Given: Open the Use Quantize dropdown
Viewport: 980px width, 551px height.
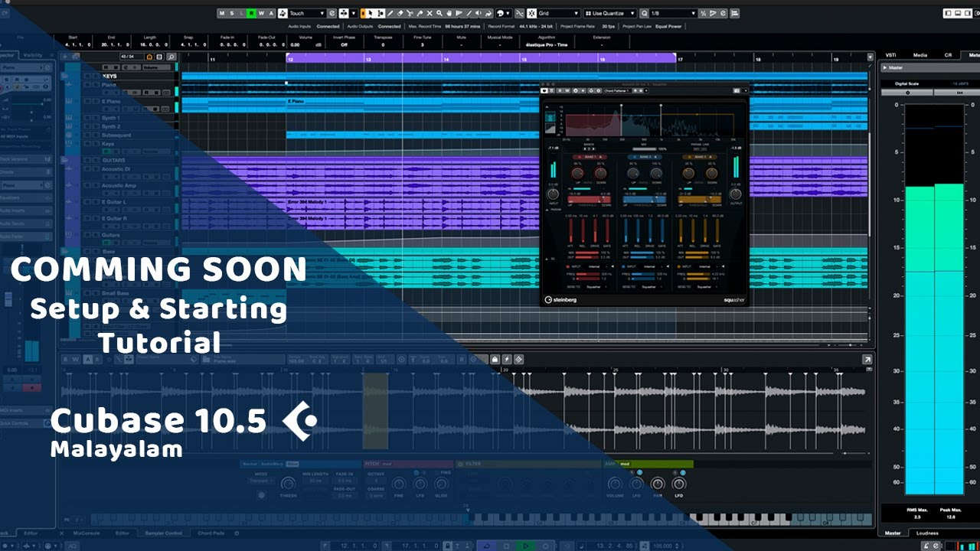Looking at the screenshot, I should tap(610, 13).
